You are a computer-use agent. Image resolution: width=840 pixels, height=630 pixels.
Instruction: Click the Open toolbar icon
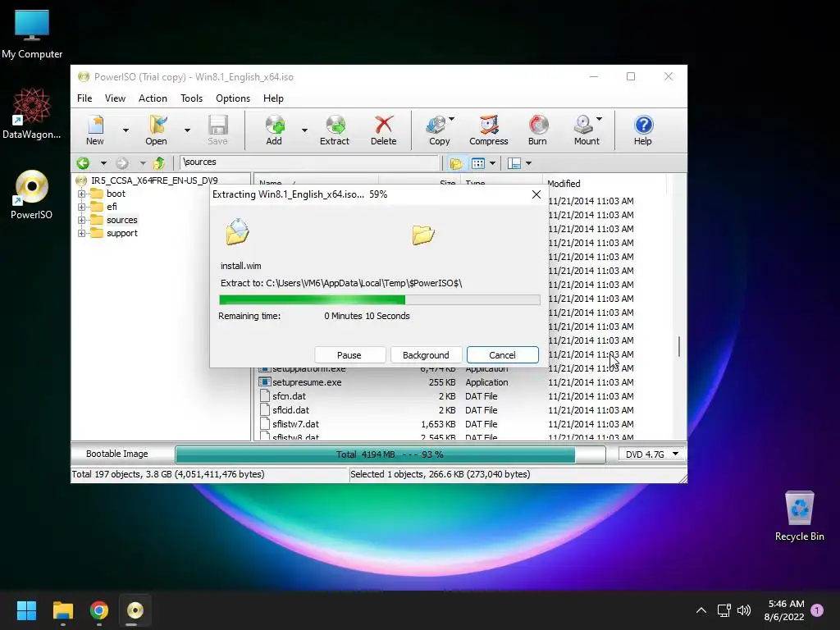[157, 130]
